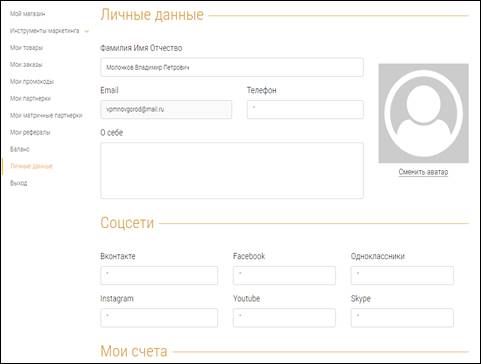481x364 pixels.
Task: Open Мои партнерки section
Action: pyautogui.click(x=30, y=99)
